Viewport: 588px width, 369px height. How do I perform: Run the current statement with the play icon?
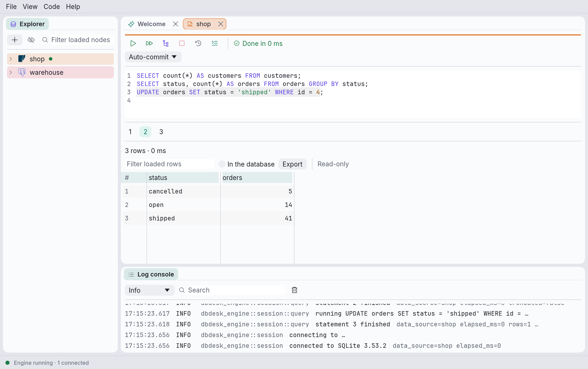coord(133,43)
